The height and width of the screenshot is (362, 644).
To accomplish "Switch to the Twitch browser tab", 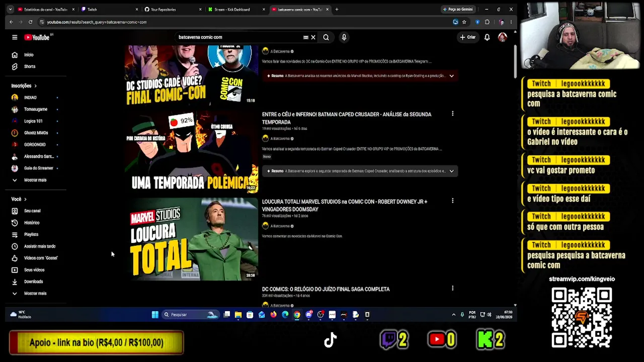I will coord(109,9).
